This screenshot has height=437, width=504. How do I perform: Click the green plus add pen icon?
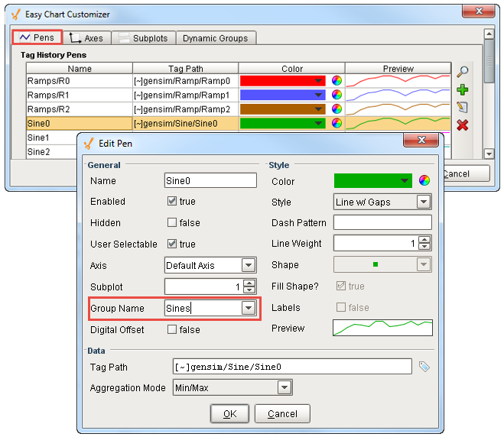coord(462,90)
